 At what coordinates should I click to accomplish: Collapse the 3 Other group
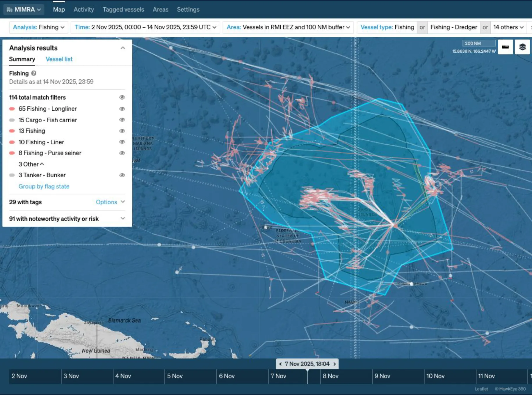click(42, 164)
